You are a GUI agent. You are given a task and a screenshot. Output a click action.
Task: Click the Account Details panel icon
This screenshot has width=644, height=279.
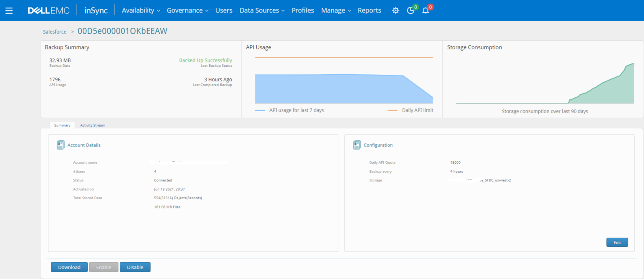pyautogui.click(x=61, y=144)
